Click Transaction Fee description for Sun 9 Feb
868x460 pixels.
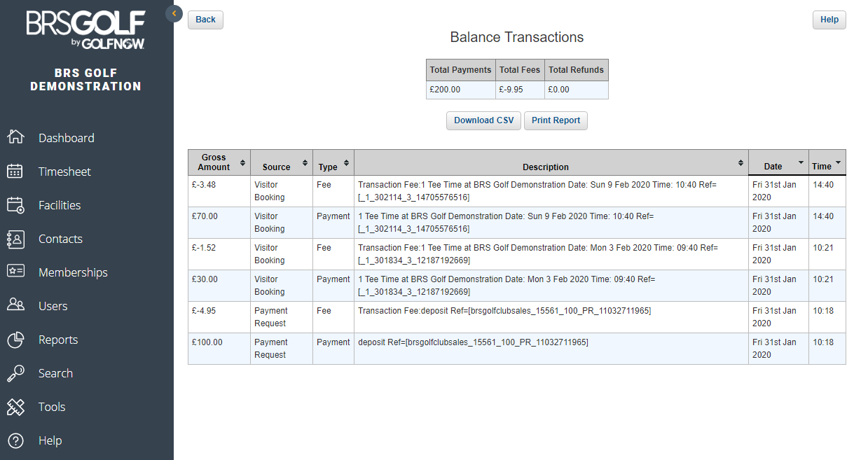[538, 191]
